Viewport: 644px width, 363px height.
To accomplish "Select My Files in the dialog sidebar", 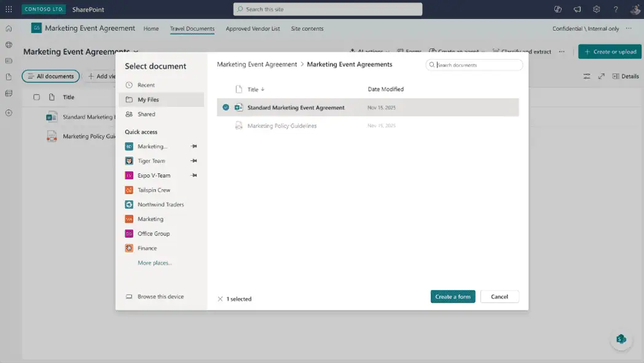I will [161, 100].
